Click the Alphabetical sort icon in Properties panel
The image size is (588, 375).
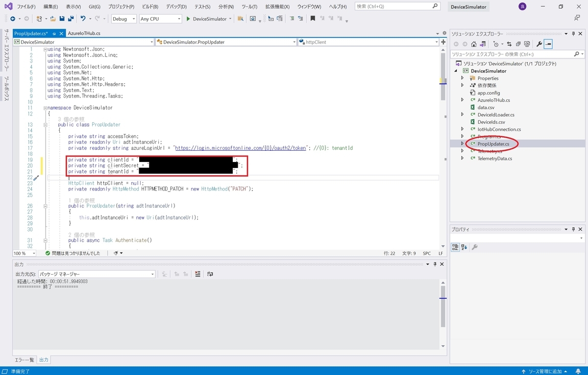pos(464,247)
